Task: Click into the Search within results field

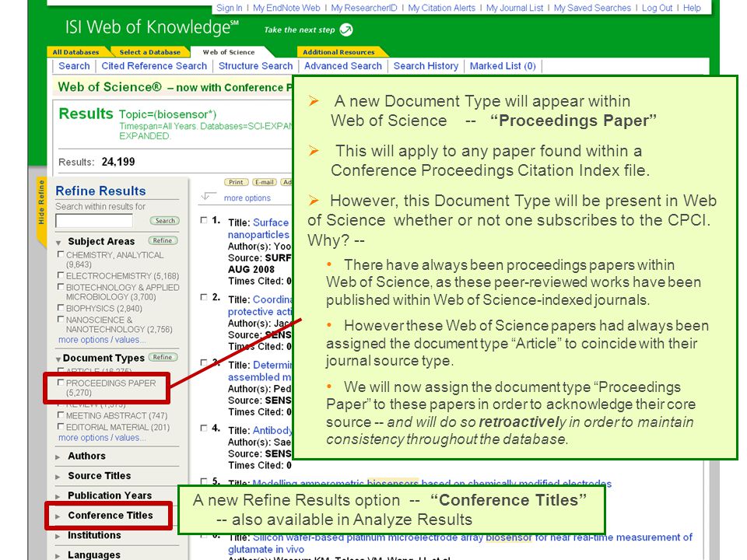Action: click(94, 220)
